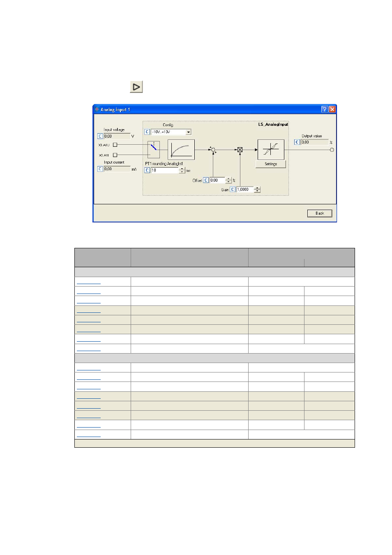
Task: Click the voltage/current selector switch symbol
Action: pyautogui.click(x=154, y=149)
